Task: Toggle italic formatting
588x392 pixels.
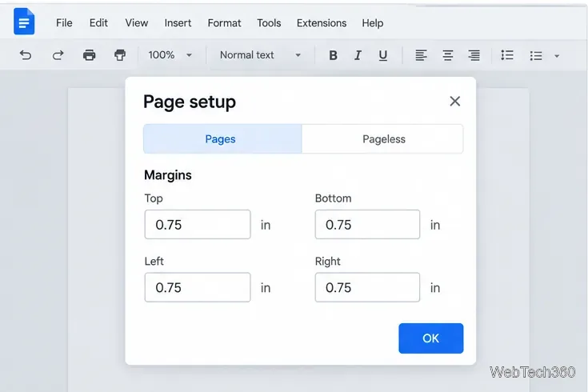Action: tap(358, 55)
